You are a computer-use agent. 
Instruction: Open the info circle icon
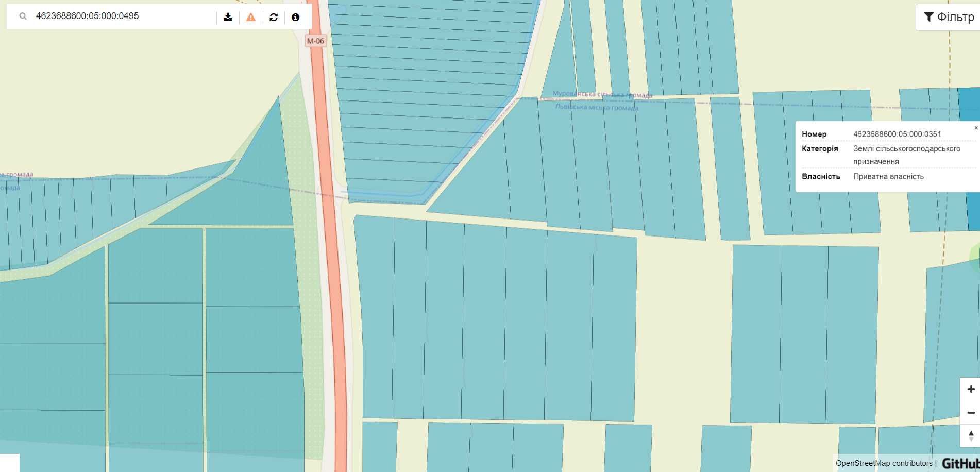(295, 17)
